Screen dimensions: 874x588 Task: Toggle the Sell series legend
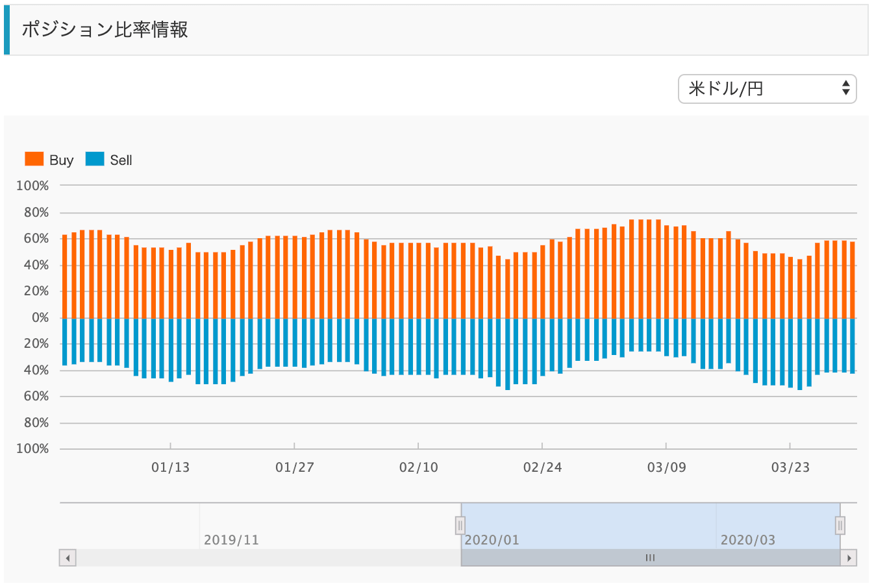tap(108, 160)
